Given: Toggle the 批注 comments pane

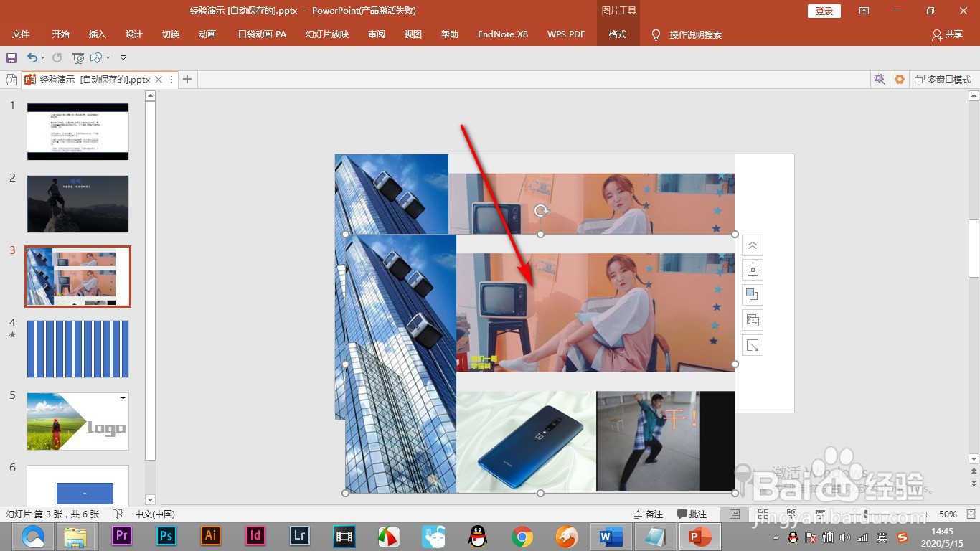Looking at the screenshot, I should click(x=692, y=514).
